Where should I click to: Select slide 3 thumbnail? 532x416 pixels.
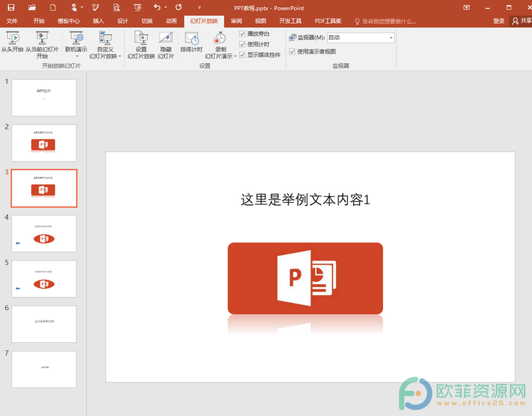[x=44, y=188]
